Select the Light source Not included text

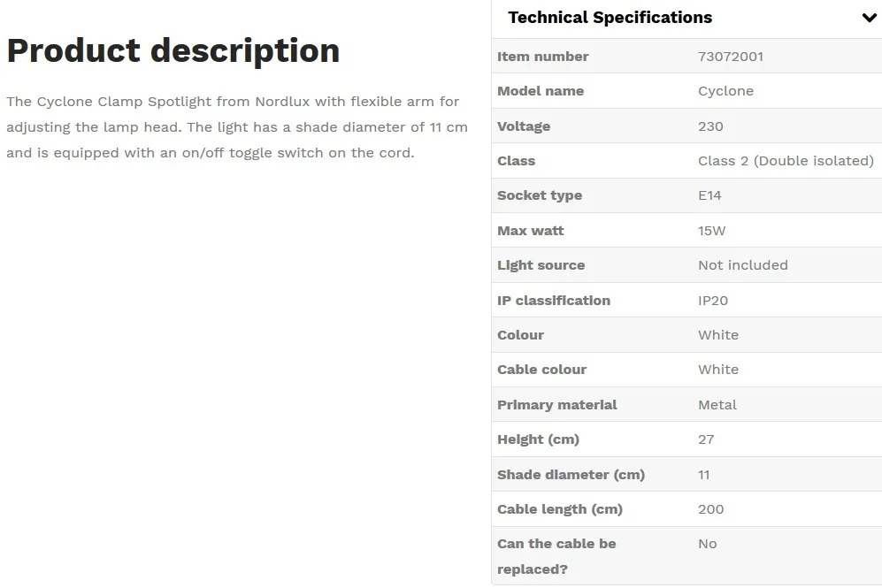(x=743, y=265)
